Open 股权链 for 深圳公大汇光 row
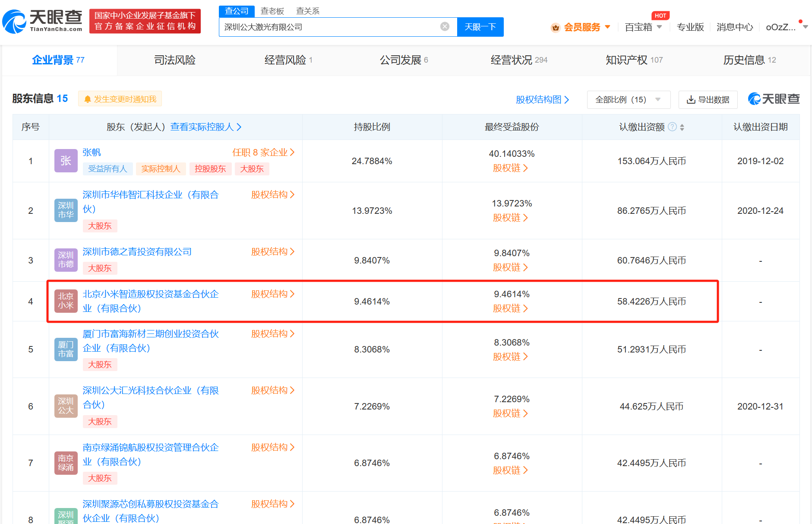The width and height of the screenshot is (812, 524). click(510, 413)
